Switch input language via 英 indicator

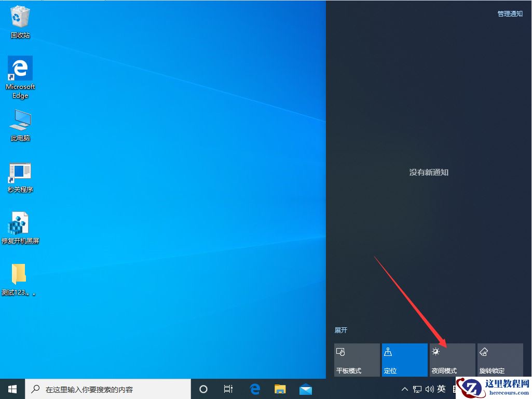(442, 389)
